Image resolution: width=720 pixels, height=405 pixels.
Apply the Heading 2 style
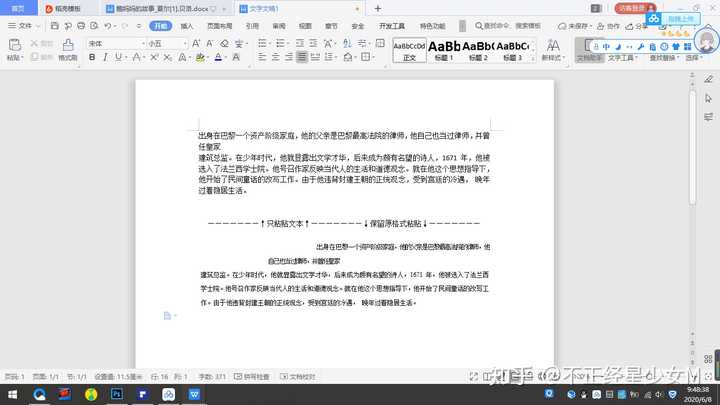478,51
